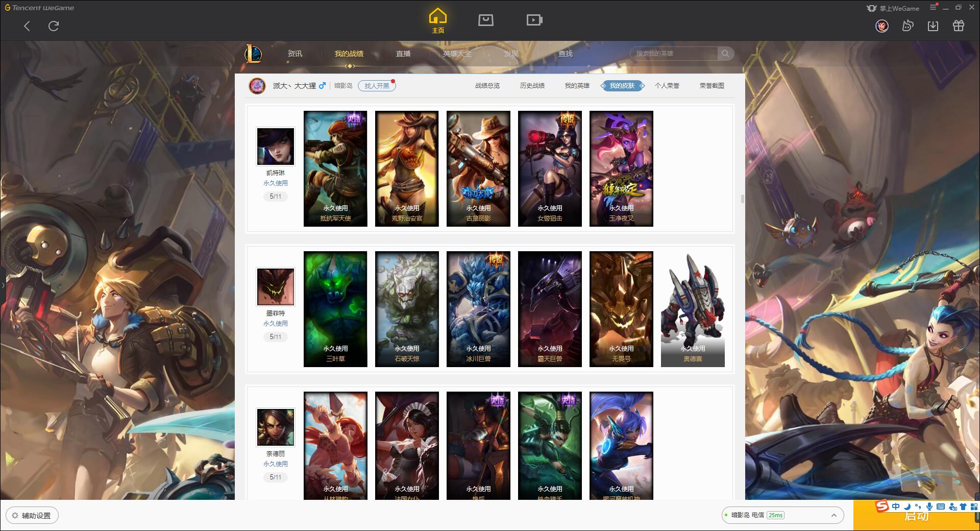980x531 pixels.
Task: Open 辅助设置 assist settings button
Action: tap(32, 516)
